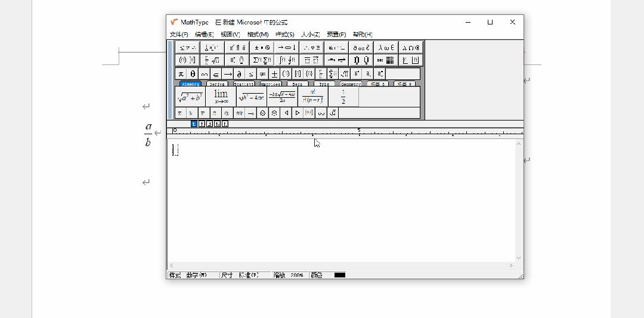Open the summation templates palette
644x318 pixels.
click(x=262, y=60)
